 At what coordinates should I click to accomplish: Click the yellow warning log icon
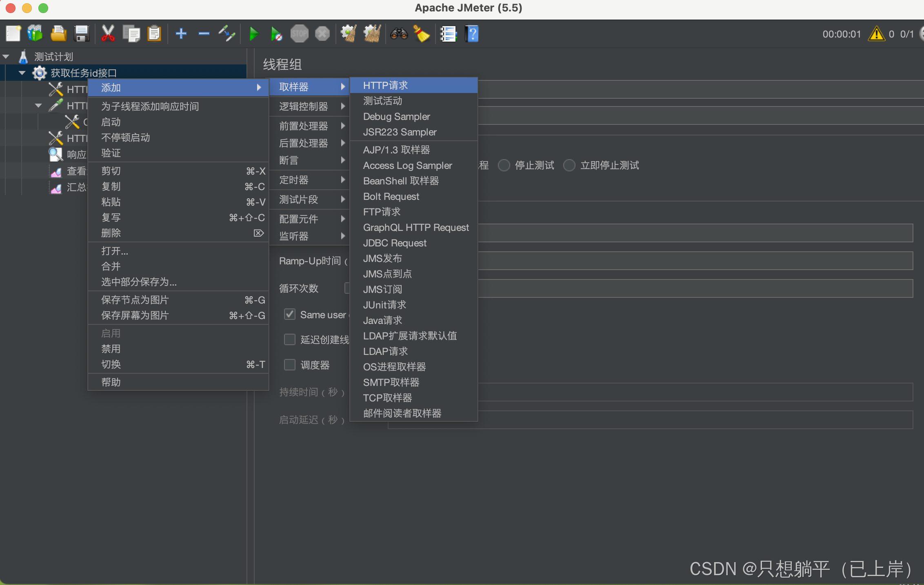tap(876, 34)
